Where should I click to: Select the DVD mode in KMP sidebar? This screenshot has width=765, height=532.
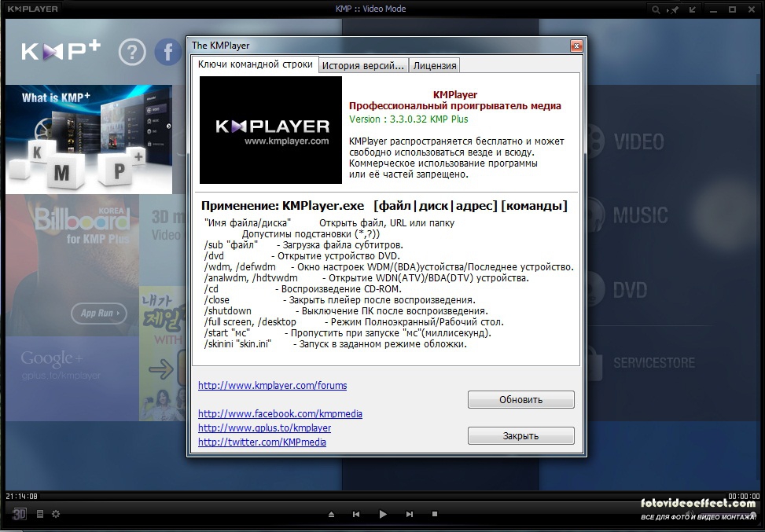630,290
